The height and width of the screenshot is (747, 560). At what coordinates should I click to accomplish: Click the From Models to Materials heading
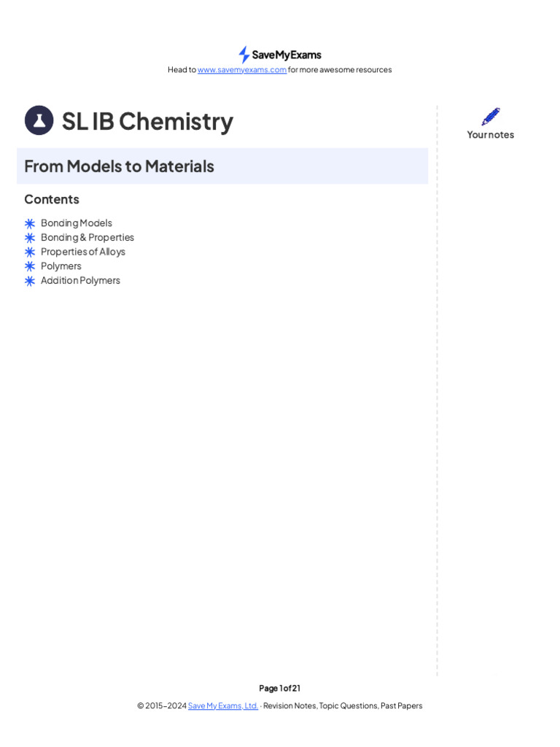click(119, 166)
